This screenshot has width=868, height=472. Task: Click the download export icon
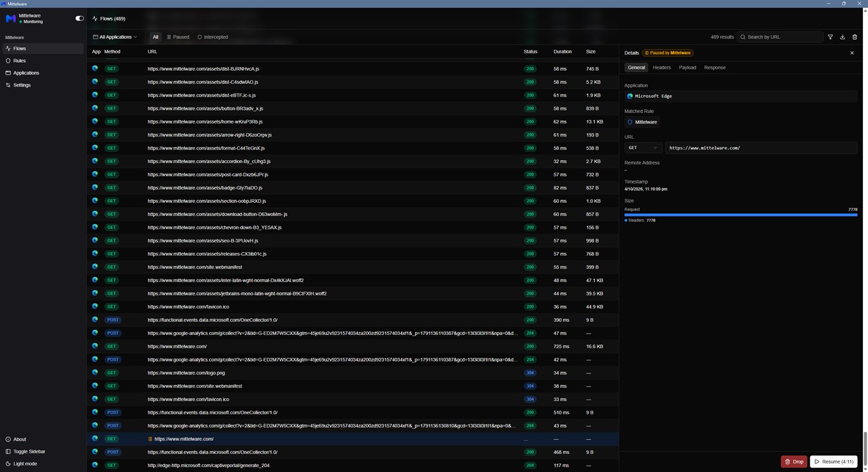tap(843, 37)
